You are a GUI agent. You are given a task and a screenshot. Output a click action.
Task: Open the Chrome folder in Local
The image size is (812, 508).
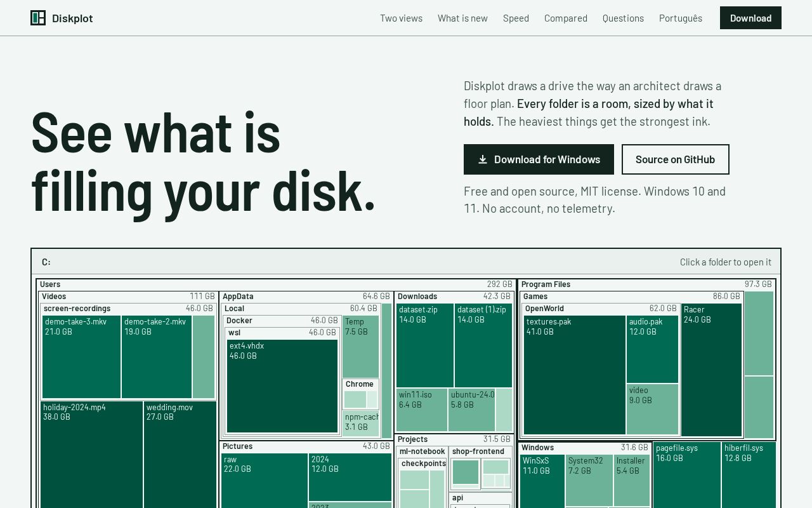tap(361, 394)
